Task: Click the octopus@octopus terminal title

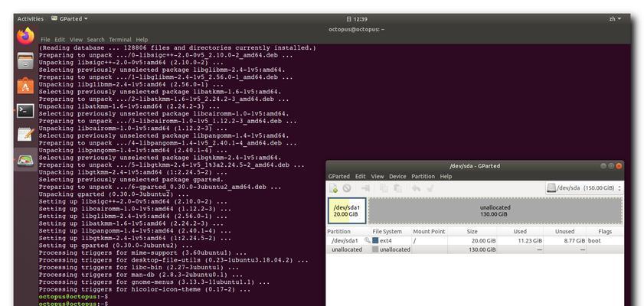Action: [357, 29]
